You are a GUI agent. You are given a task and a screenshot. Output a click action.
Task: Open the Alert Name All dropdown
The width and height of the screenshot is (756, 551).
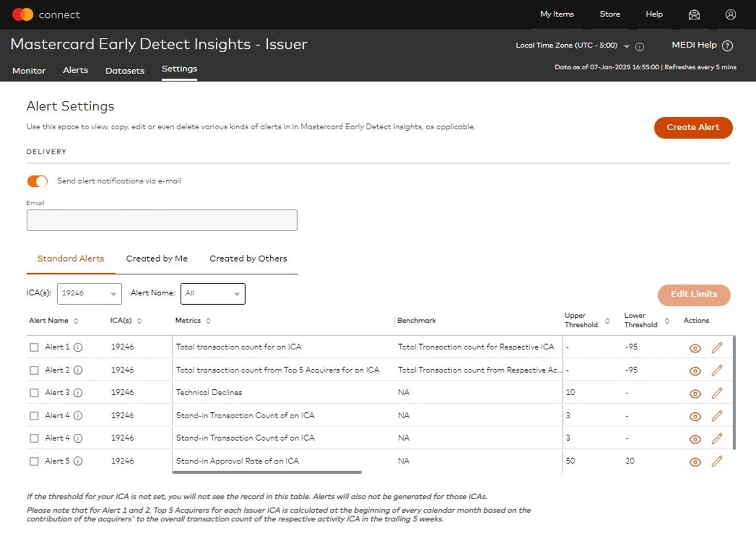pyautogui.click(x=213, y=294)
